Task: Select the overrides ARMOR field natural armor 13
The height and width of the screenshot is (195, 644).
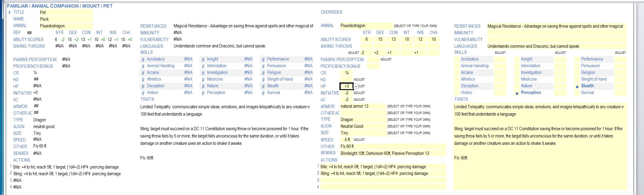Action: click(x=363, y=106)
